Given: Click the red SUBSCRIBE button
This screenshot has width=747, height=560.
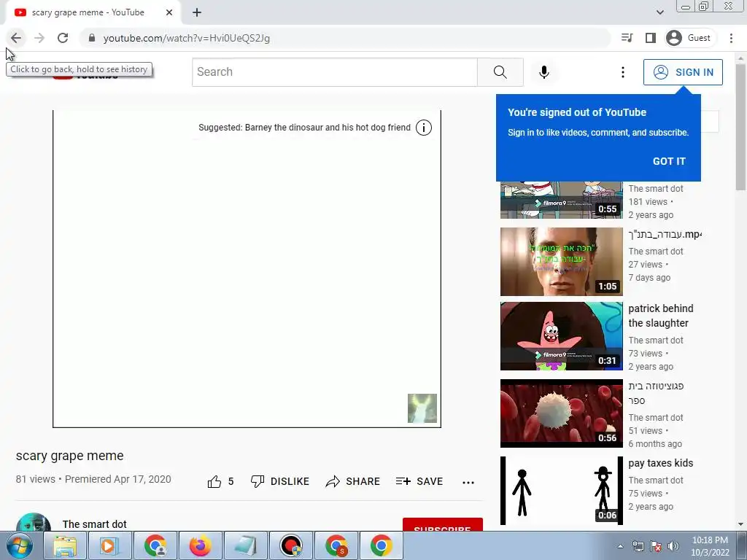Looking at the screenshot, I should coord(443,525).
